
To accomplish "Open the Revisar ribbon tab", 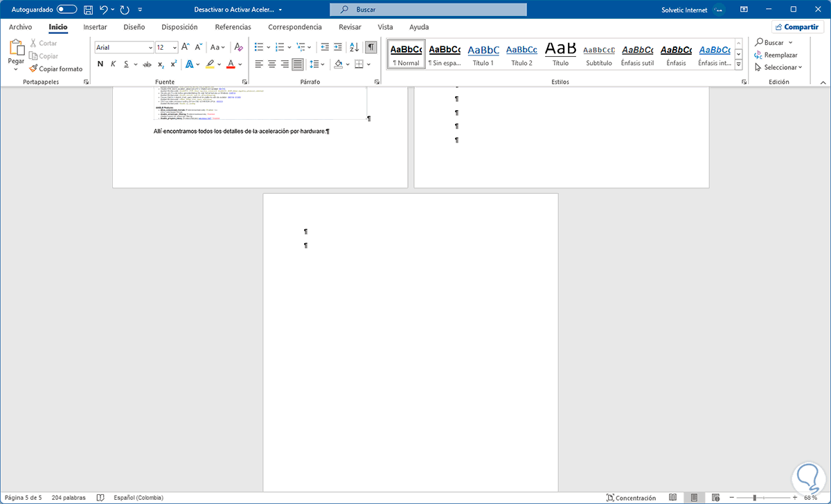I will (350, 27).
